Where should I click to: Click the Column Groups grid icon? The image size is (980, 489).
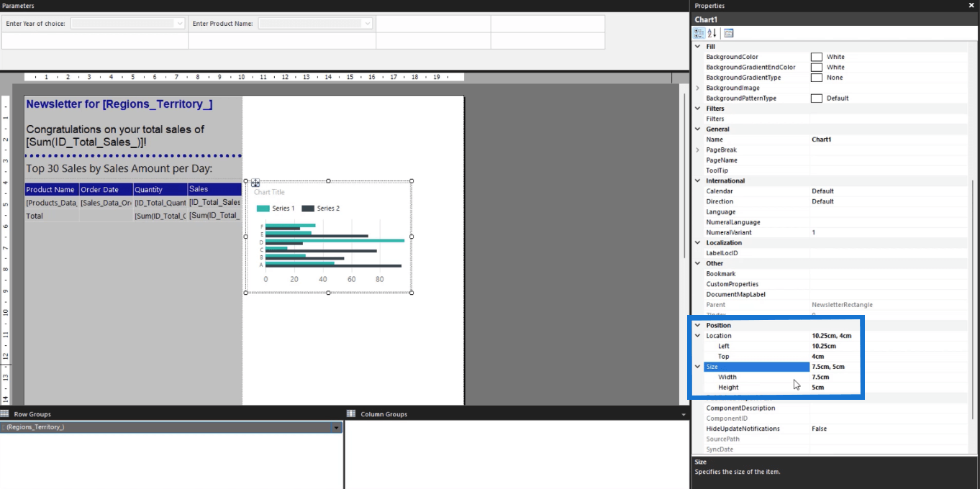click(351, 413)
